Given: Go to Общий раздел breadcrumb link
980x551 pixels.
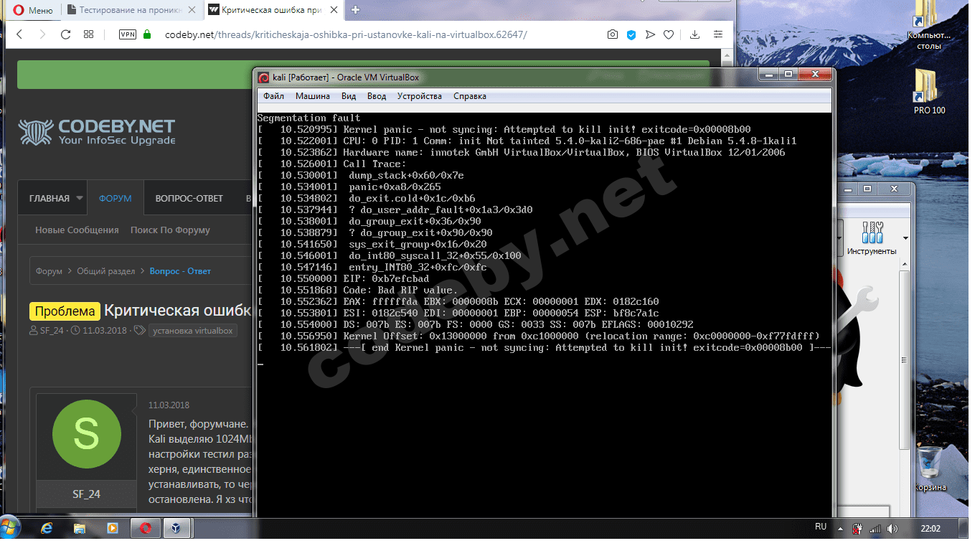Looking at the screenshot, I should click(x=106, y=271).
